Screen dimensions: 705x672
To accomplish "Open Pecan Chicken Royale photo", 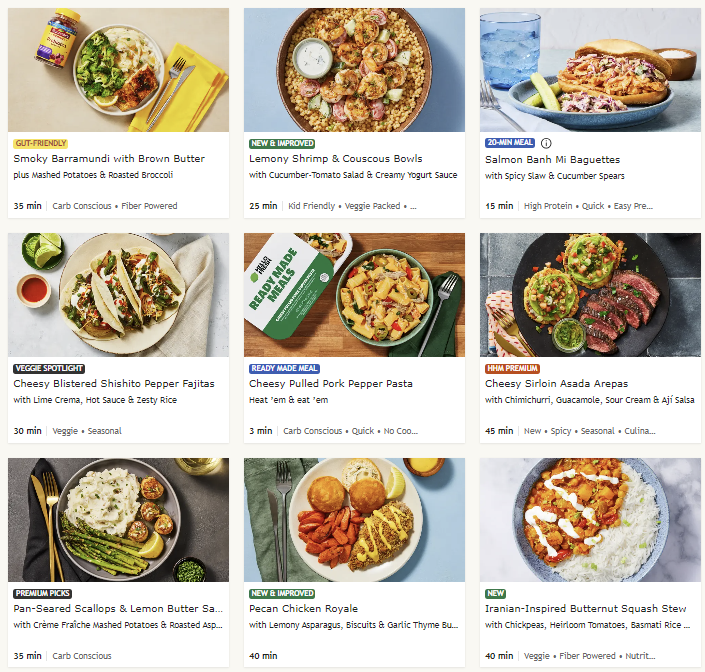I will [x=354, y=520].
